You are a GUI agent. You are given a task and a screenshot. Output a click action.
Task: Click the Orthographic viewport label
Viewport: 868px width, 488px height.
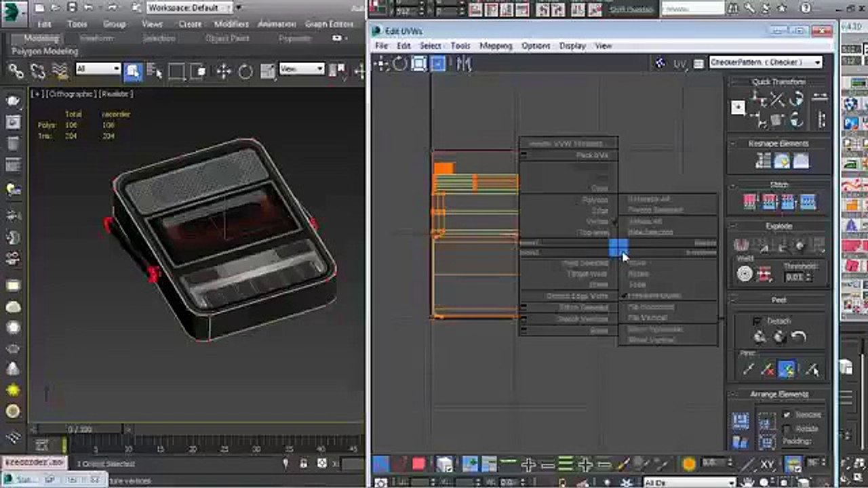coord(71,94)
